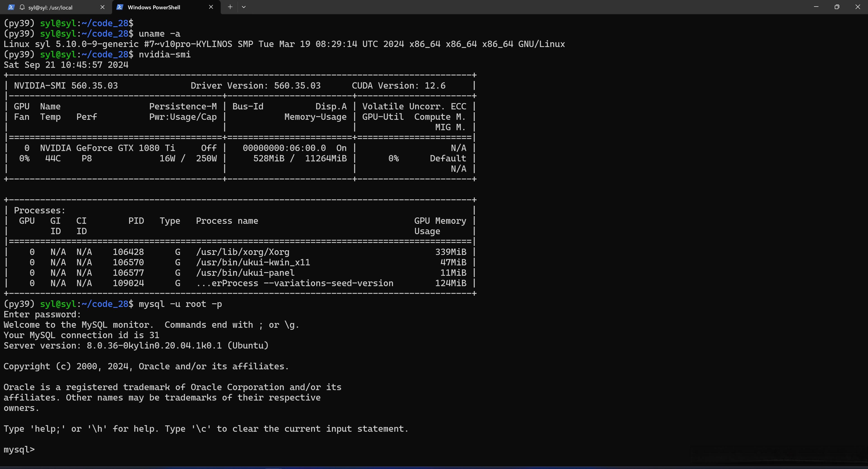Image resolution: width=868 pixels, height=469 pixels.
Task: Click the "Type 'help;'" hint line
Action: 206,429
